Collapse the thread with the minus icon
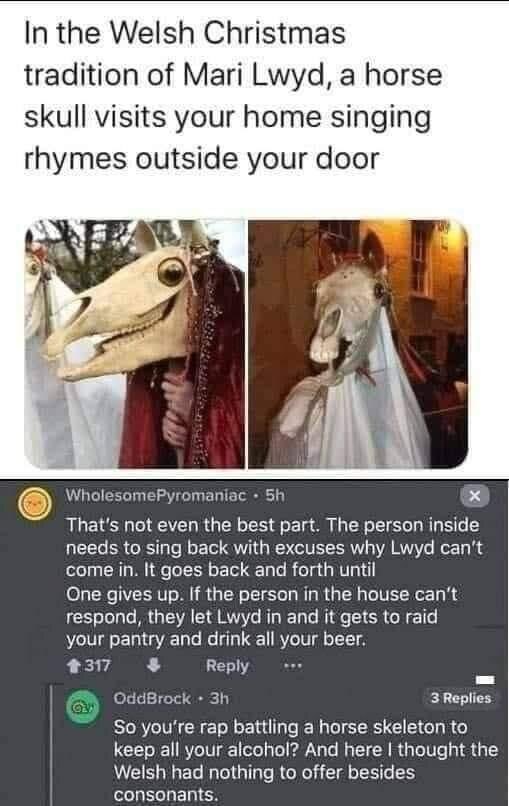The image size is (509, 806). click(485, 680)
